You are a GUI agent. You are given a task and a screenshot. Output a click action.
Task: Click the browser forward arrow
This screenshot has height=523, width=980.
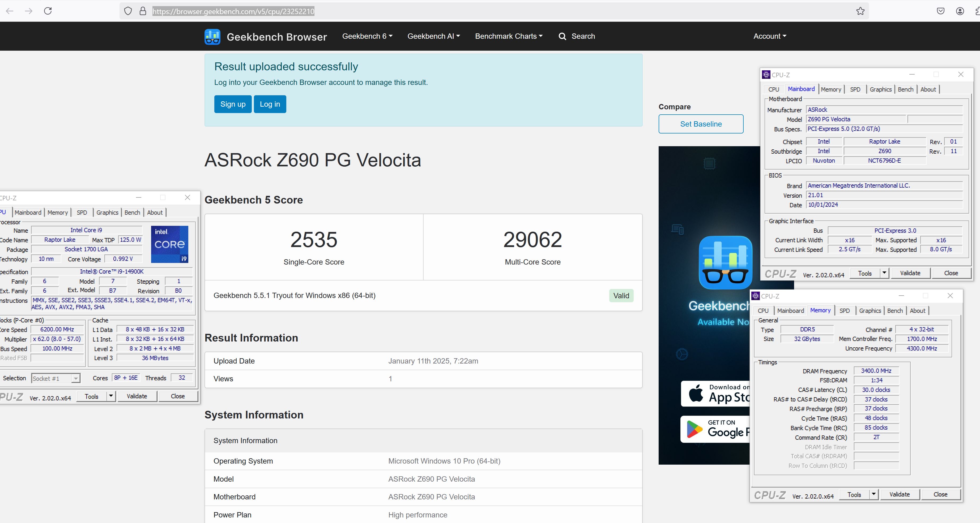coord(28,11)
